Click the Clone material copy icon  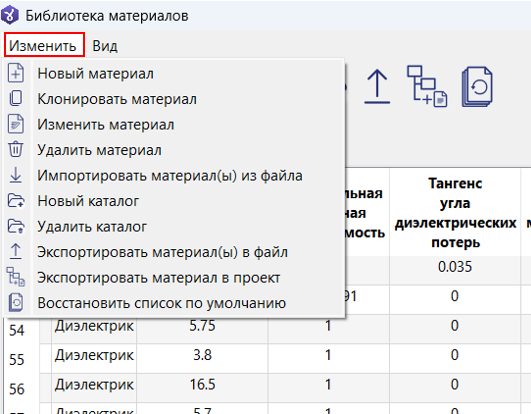16,99
